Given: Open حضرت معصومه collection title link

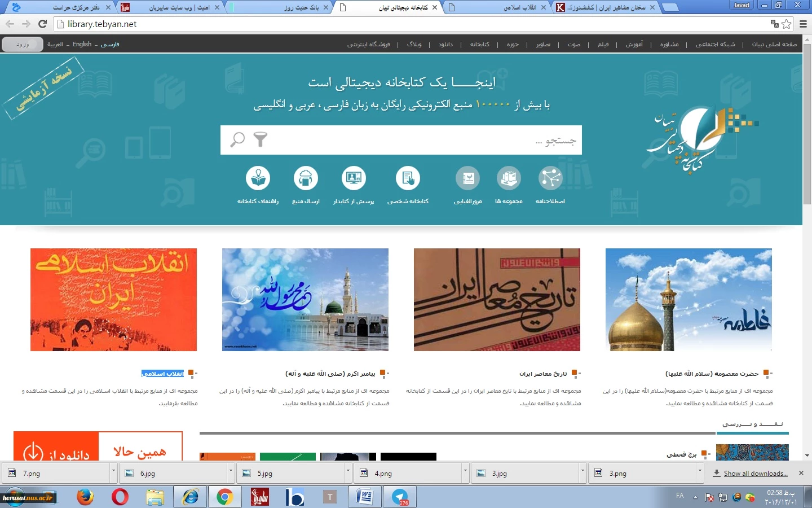Looking at the screenshot, I should point(712,374).
